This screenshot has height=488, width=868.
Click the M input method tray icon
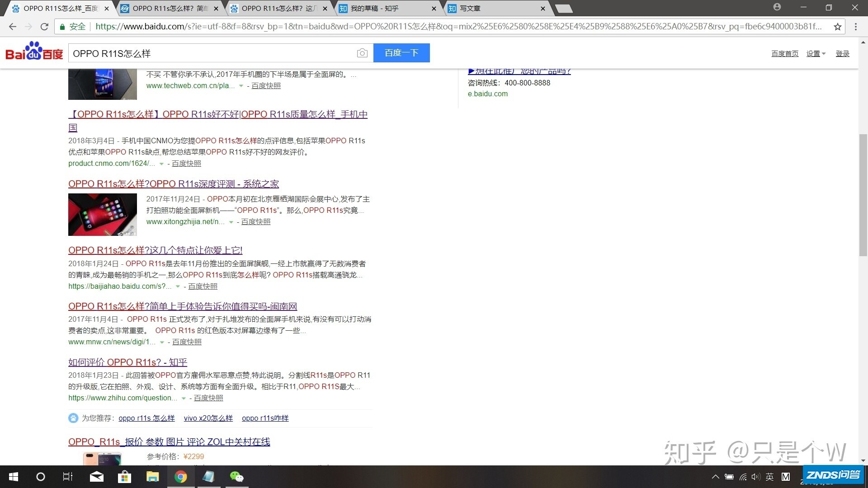pos(786,477)
